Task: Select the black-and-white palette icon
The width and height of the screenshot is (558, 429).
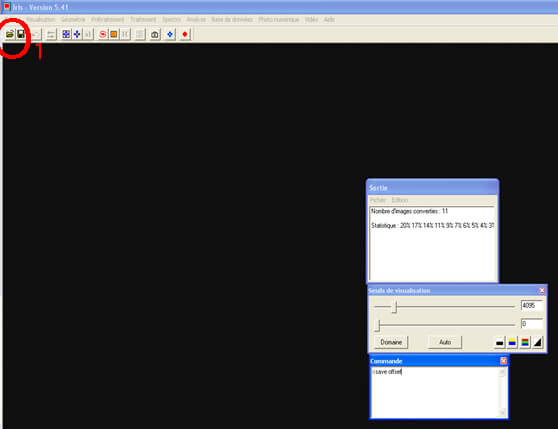Action: [x=500, y=343]
